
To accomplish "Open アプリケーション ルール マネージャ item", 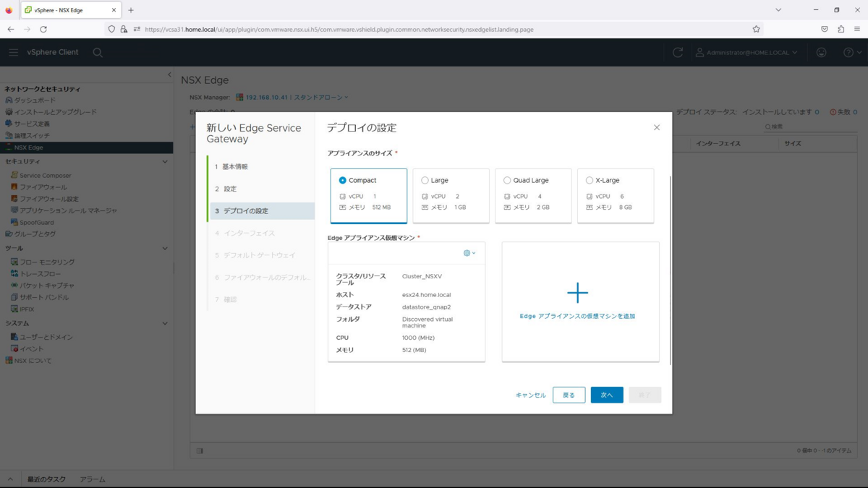I will 68,210.
